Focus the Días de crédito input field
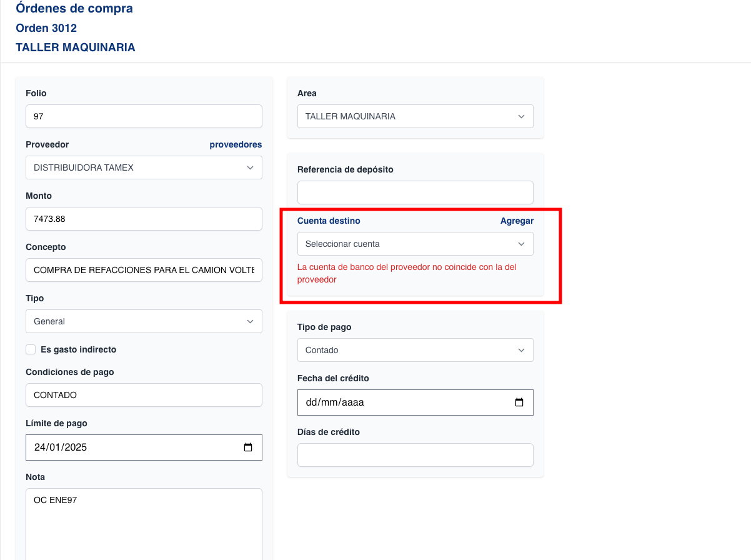This screenshot has height=560, width=751. click(415, 455)
